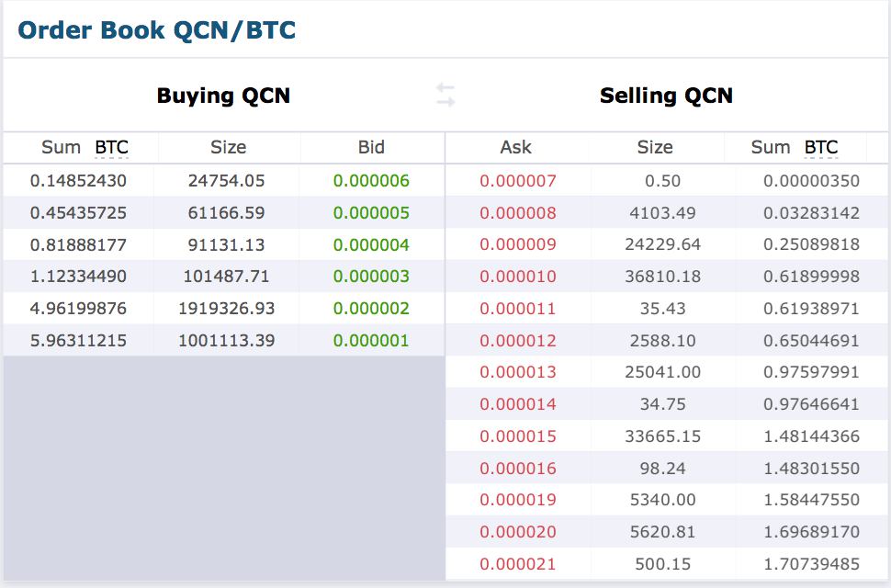
Task: Click ask price 0.000021
Action: (x=518, y=564)
